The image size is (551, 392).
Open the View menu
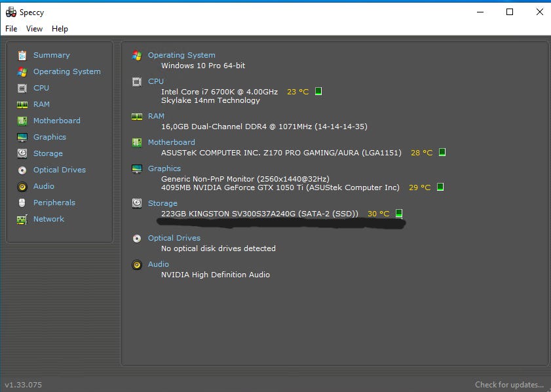35,29
